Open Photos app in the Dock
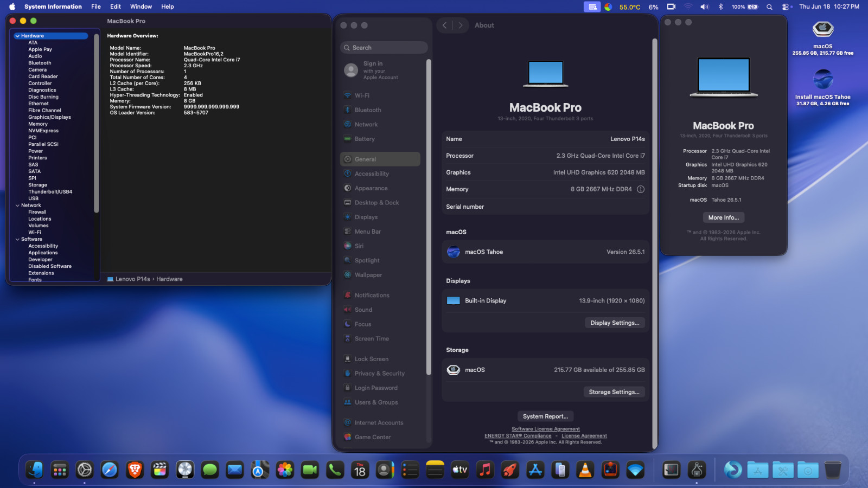868x488 pixels. pos(285,470)
